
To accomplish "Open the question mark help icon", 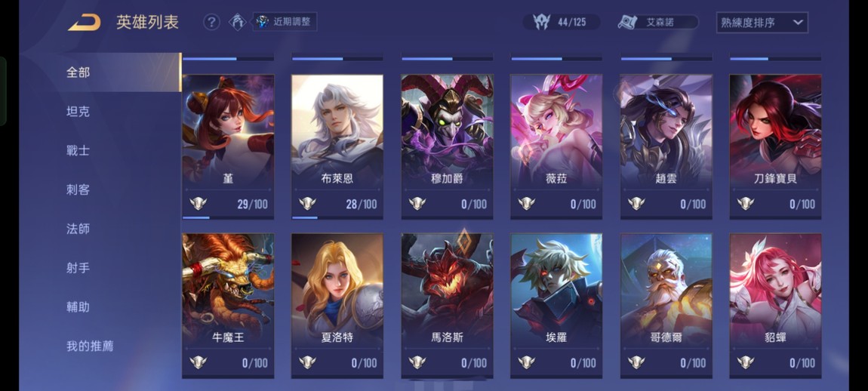I will coord(211,22).
